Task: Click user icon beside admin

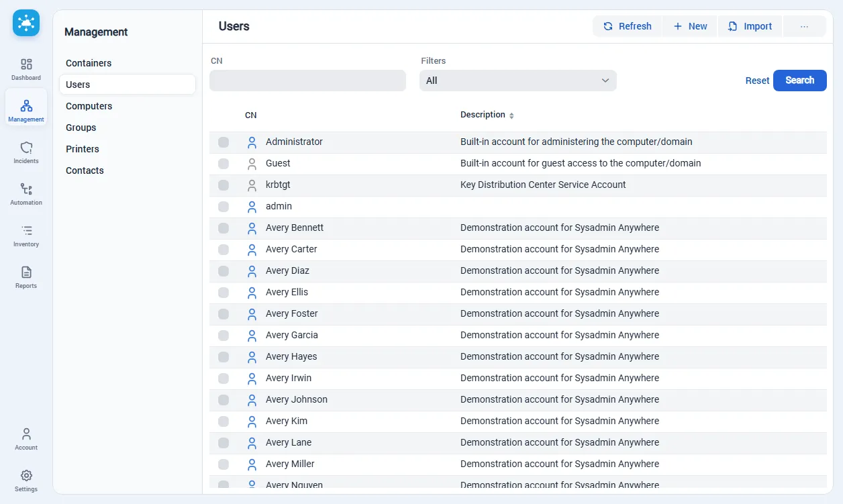Action: tap(252, 207)
